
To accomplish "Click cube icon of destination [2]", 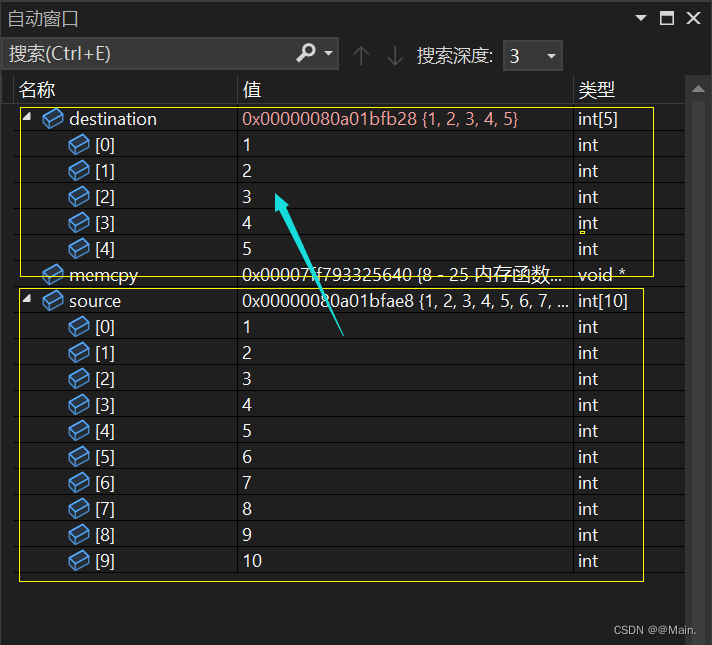I will coord(79,196).
